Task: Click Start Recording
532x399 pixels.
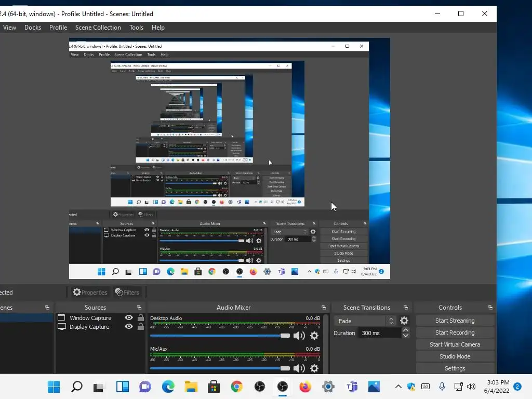Action: pyautogui.click(x=455, y=332)
